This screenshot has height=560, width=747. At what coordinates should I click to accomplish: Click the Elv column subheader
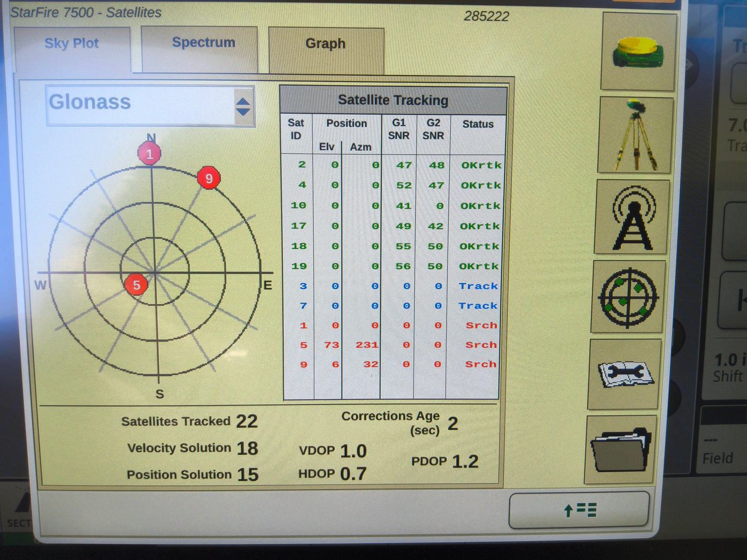tap(327, 147)
